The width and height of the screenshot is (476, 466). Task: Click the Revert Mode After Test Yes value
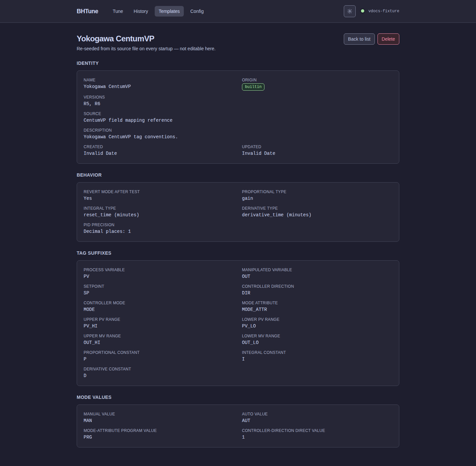pos(88,198)
